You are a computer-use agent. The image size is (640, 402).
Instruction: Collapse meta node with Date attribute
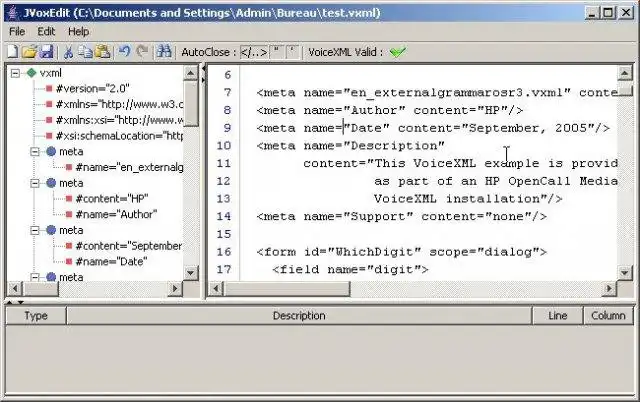pos(35,231)
